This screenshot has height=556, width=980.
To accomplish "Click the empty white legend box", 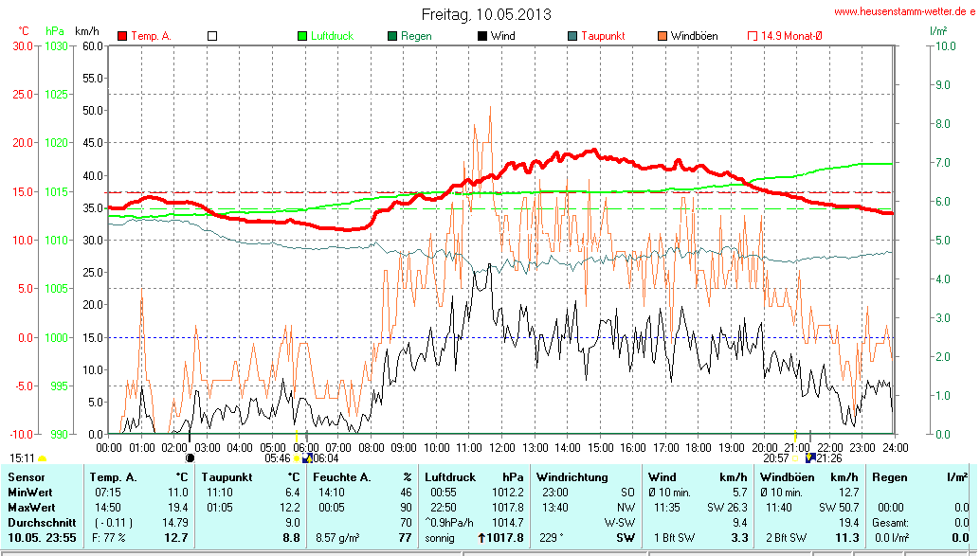I will [212, 36].
